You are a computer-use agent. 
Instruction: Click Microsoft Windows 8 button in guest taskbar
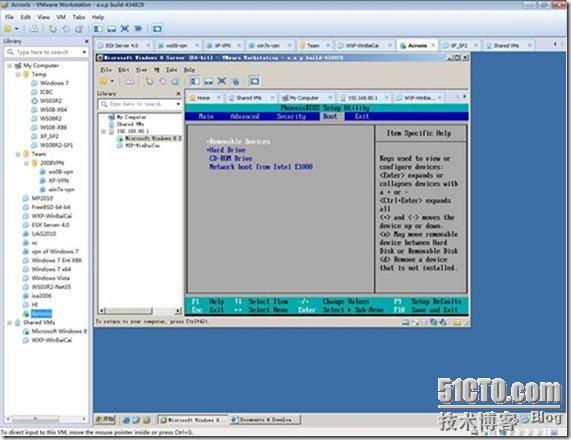pos(193,420)
